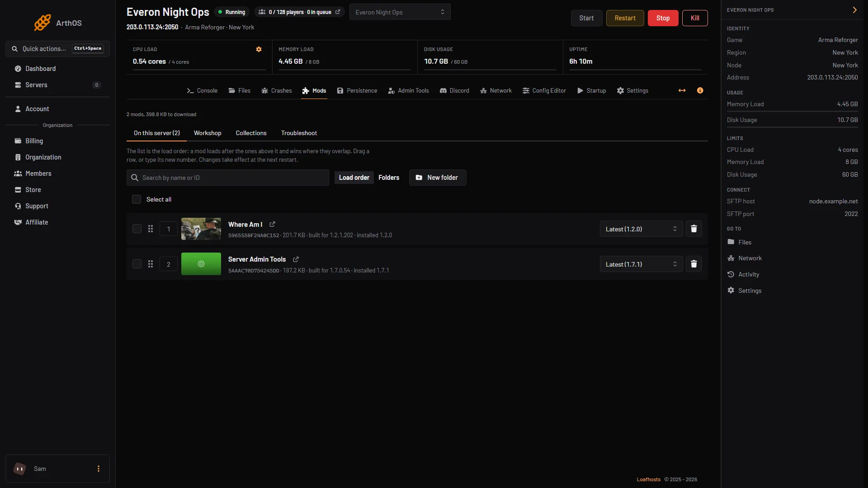
Task: Open the Troubleshoot tab
Action: (299, 133)
